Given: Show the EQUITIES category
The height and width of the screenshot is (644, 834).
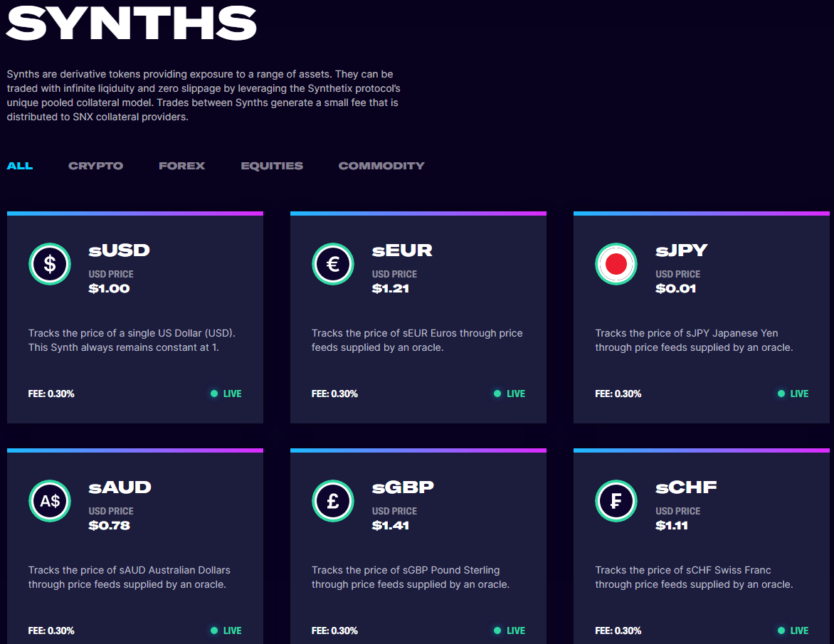Looking at the screenshot, I should (272, 166).
